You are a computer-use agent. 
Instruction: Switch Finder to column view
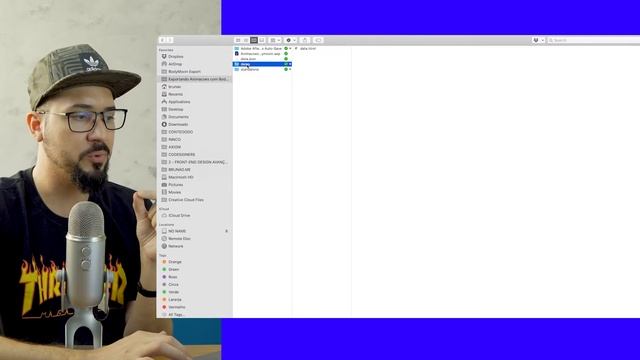[x=254, y=40]
